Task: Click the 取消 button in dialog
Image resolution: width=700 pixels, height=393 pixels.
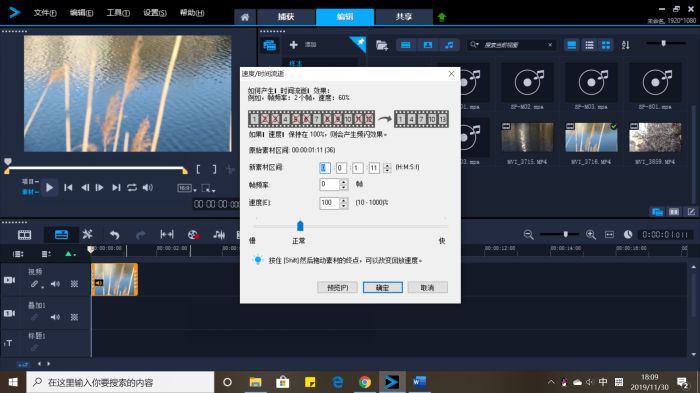Action: (428, 288)
